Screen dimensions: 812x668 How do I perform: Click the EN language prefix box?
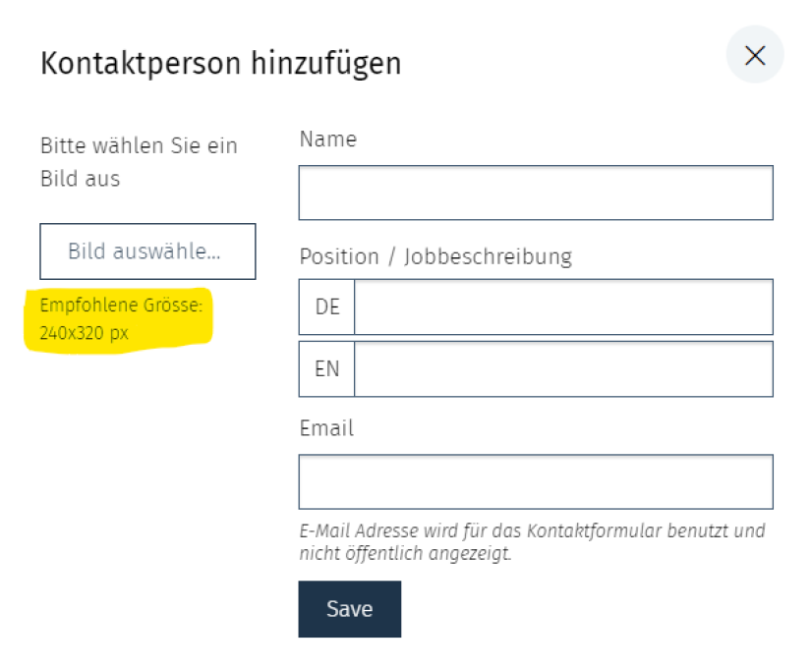click(326, 368)
